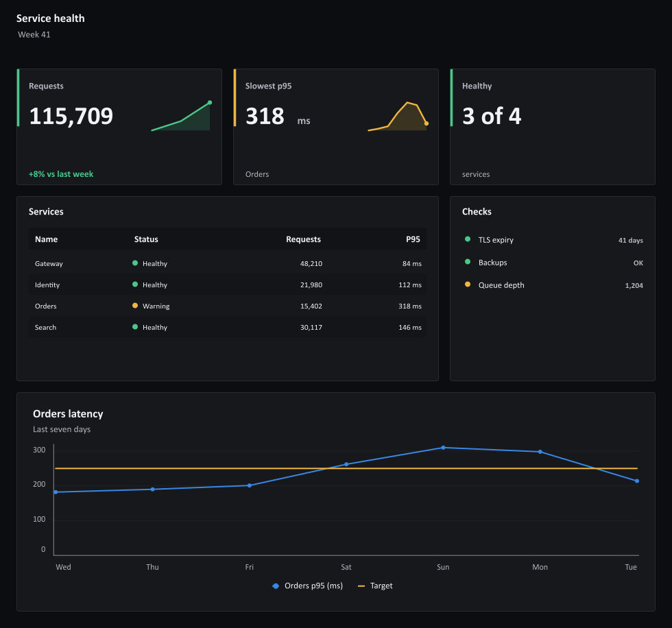Click the 115,709 requests total
This screenshot has width=672, height=628.
click(71, 116)
